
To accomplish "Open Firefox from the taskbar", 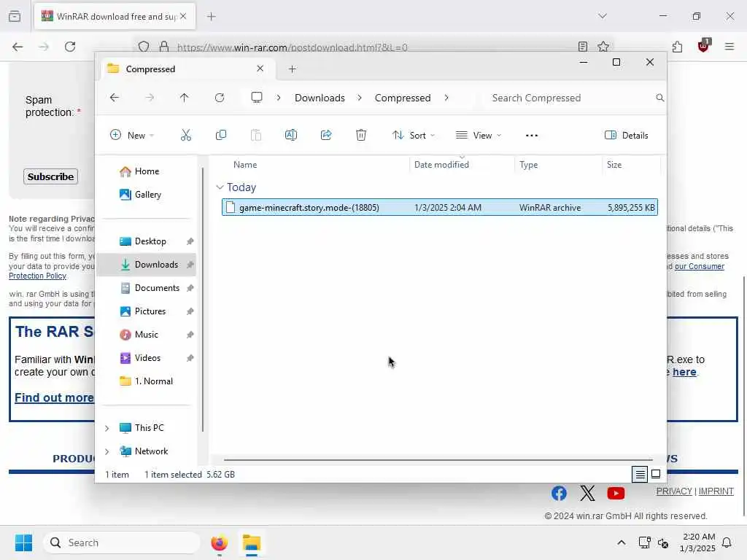I will pos(220,542).
